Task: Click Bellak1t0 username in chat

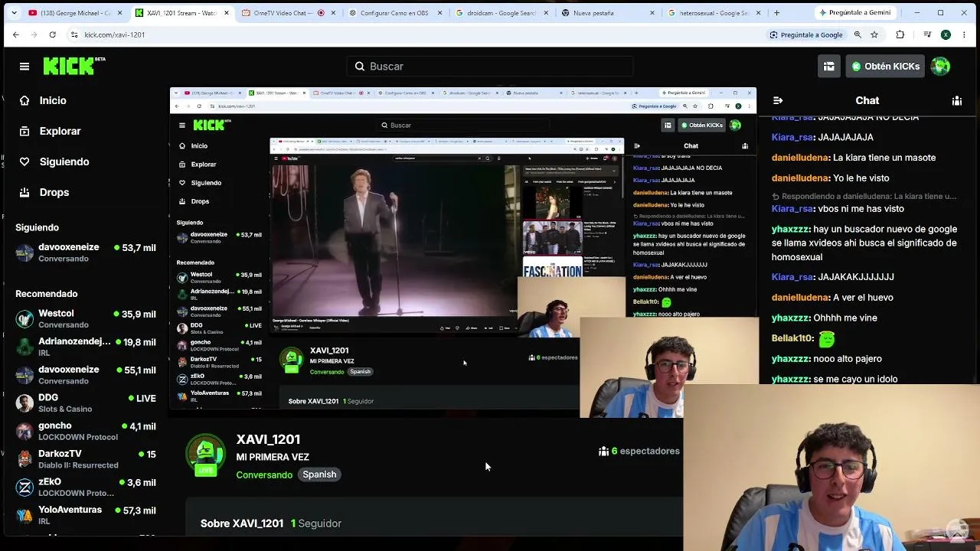Action: coord(792,338)
